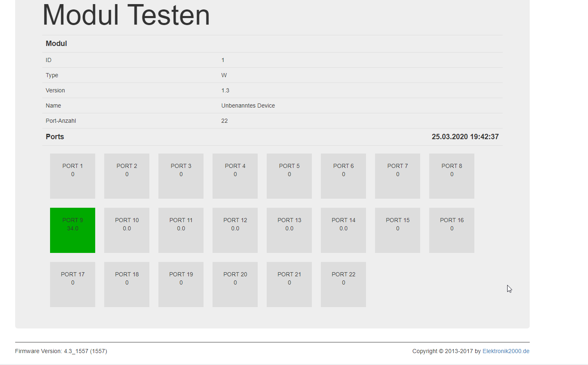Activate the PORT 6 tile
588x365 pixels.
click(x=343, y=176)
